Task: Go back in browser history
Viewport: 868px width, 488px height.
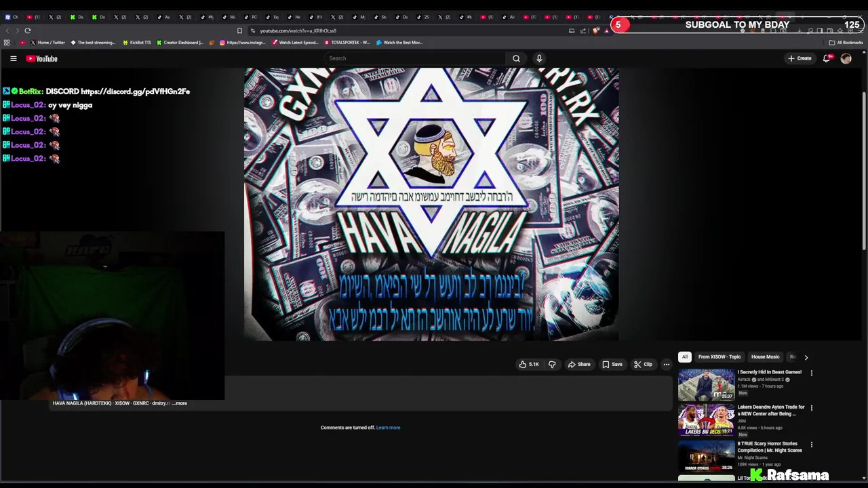Action: coord(7,30)
